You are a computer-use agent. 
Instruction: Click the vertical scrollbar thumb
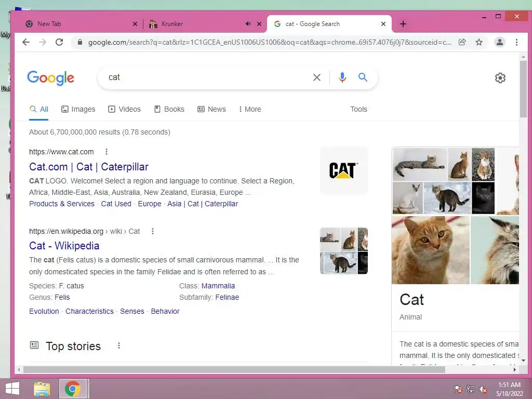pos(523,89)
